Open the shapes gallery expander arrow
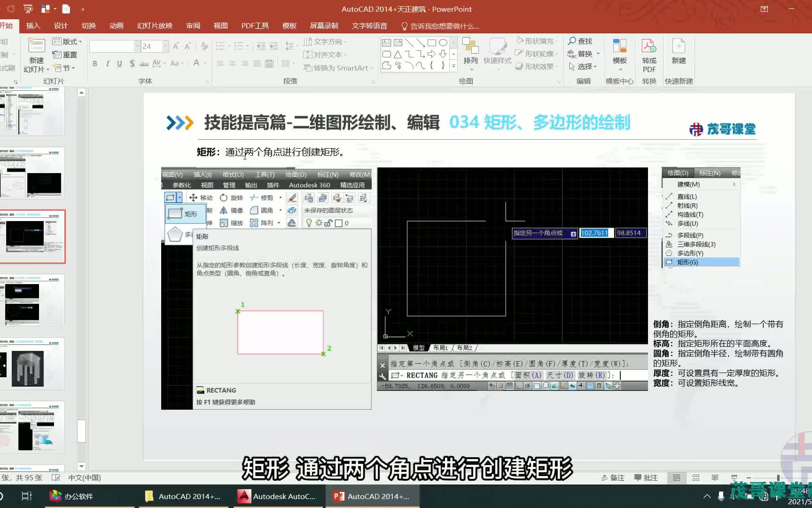812x508 pixels. pos(453,67)
